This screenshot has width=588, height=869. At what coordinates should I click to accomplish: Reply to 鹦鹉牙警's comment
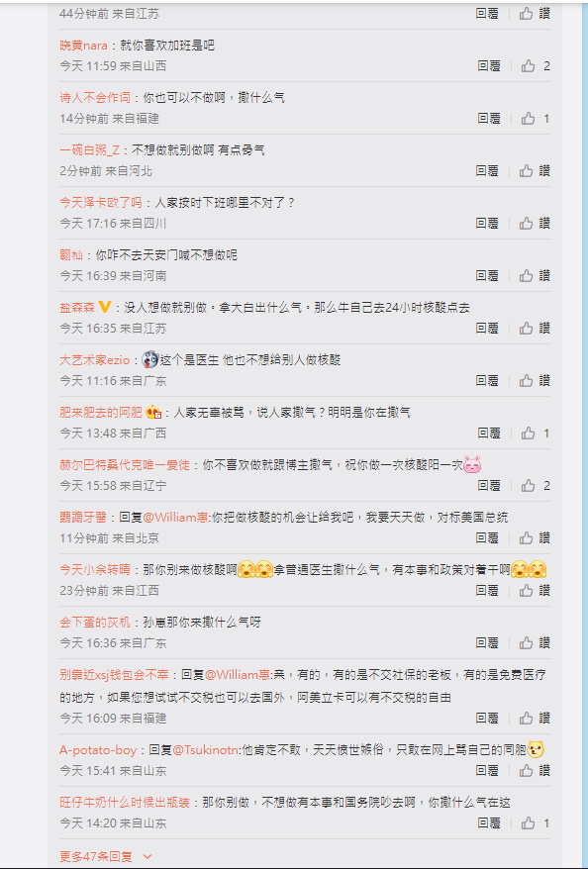click(487, 538)
